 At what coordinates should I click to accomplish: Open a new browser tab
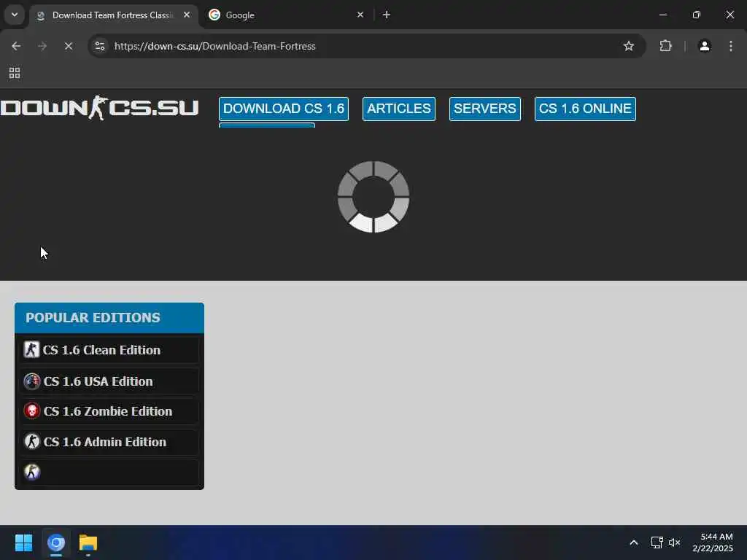387,15
